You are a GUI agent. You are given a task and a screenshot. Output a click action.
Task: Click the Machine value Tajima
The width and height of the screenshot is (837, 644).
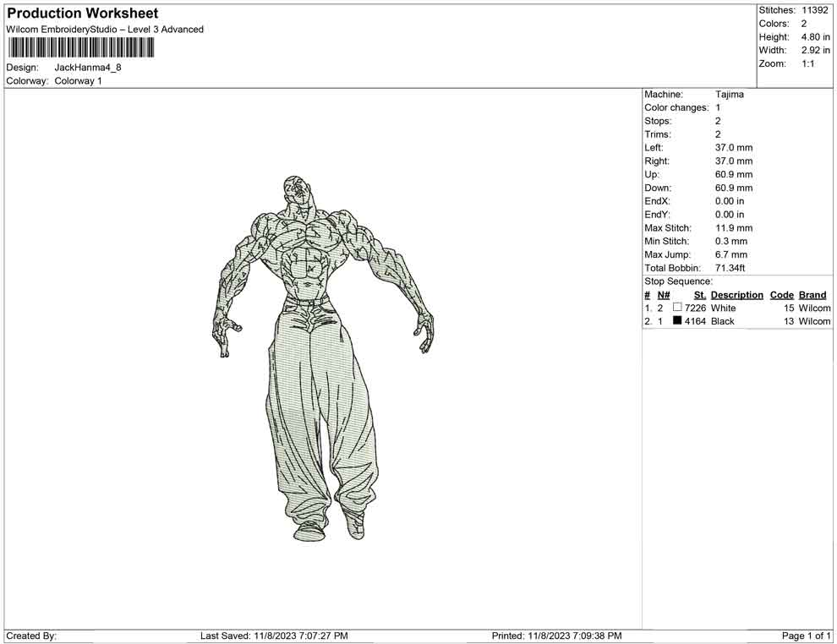(x=729, y=95)
